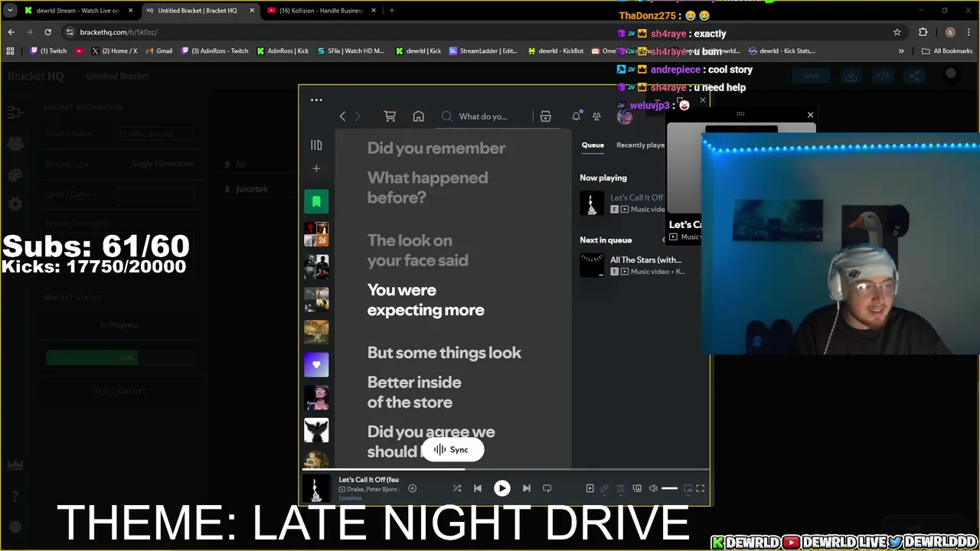Click now-playing album art in player bar

pyautogui.click(x=315, y=489)
